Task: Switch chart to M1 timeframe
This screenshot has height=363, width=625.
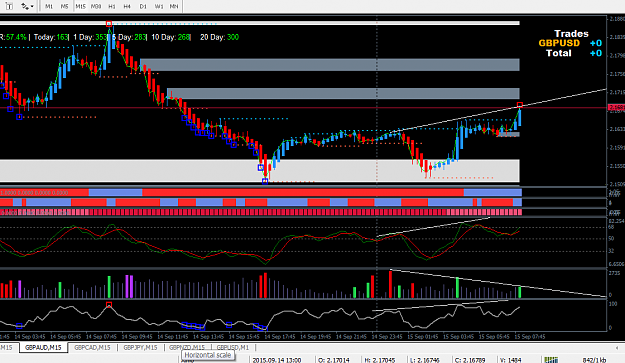Action: pos(49,6)
